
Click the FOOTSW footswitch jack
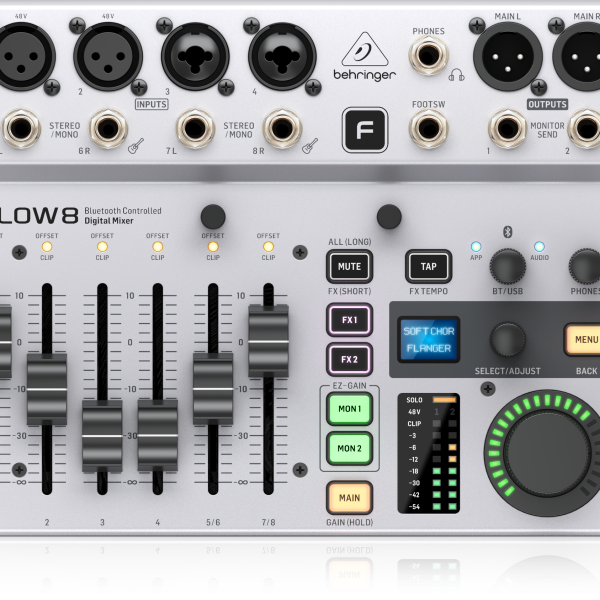[429, 129]
